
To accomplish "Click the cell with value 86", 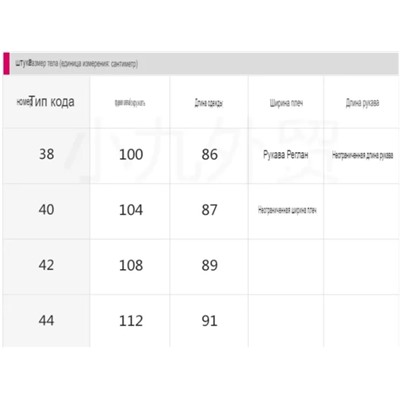I will click(209, 154).
